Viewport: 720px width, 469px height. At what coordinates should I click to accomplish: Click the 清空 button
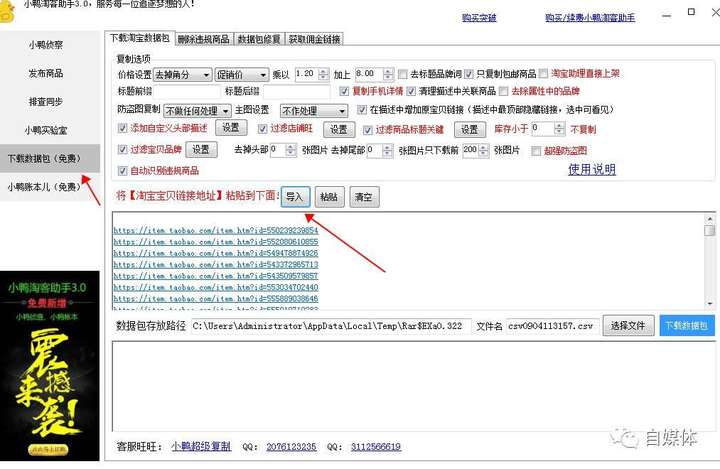[x=364, y=197]
